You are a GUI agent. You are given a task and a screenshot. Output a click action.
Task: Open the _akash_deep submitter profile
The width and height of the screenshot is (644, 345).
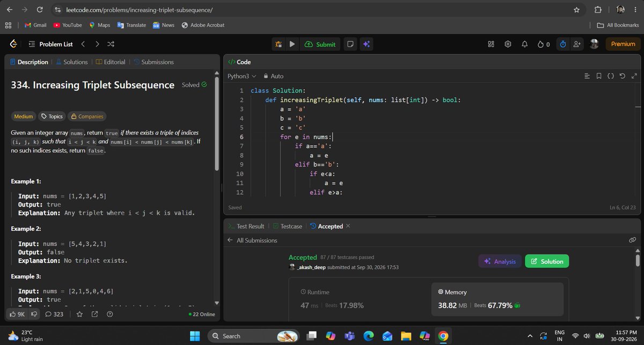pyautogui.click(x=311, y=267)
